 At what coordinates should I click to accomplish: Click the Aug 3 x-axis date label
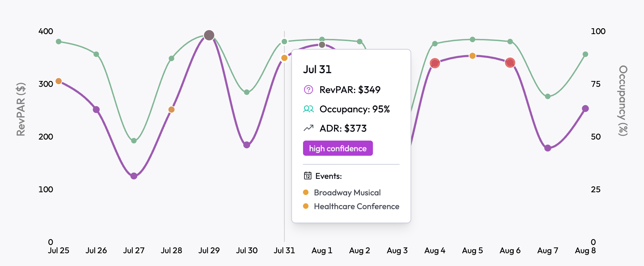point(397,250)
